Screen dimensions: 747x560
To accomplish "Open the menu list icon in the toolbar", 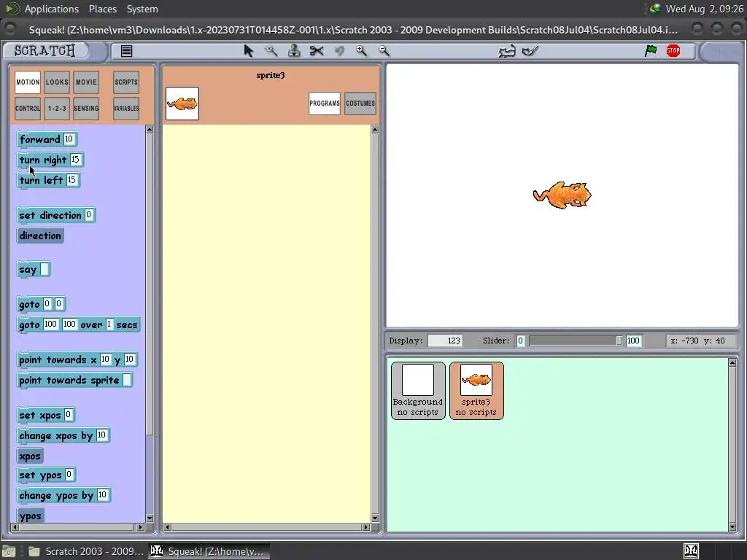I will 126,51.
